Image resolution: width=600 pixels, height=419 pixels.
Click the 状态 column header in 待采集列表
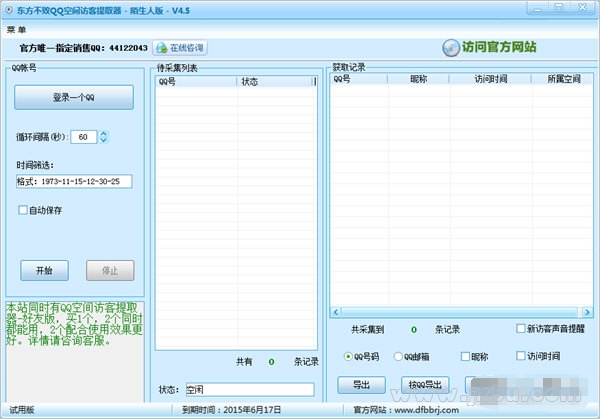(275, 82)
